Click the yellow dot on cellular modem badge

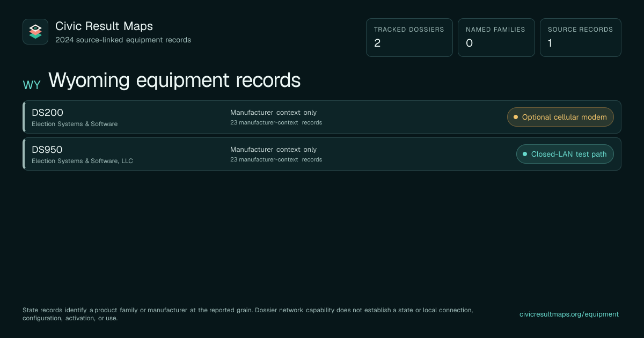point(516,117)
